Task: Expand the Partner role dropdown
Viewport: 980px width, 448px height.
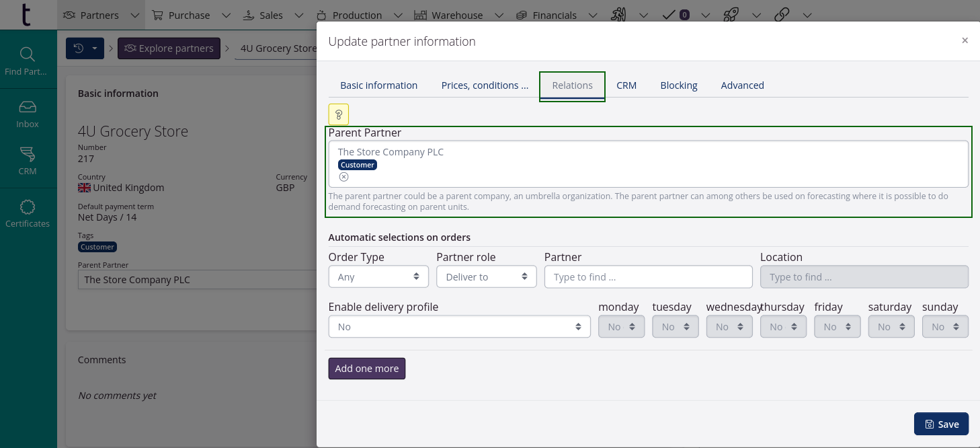Action: pyautogui.click(x=486, y=276)
